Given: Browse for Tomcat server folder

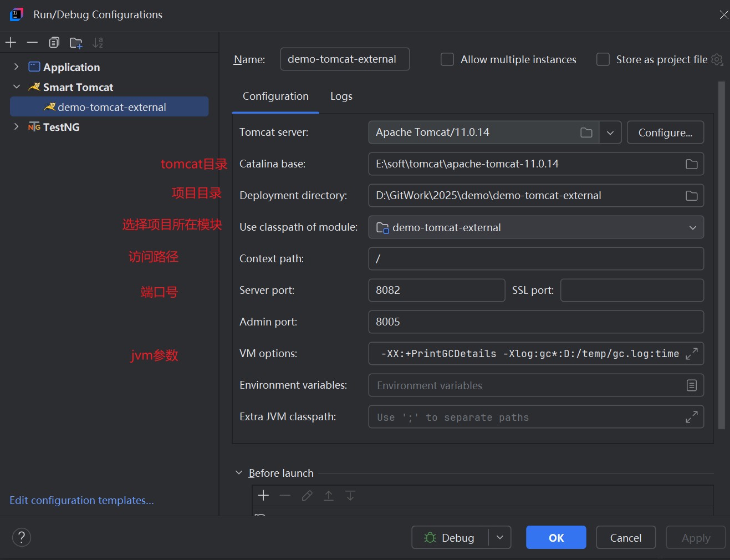Looking at the screenshot, I should [x=586, y=133].
